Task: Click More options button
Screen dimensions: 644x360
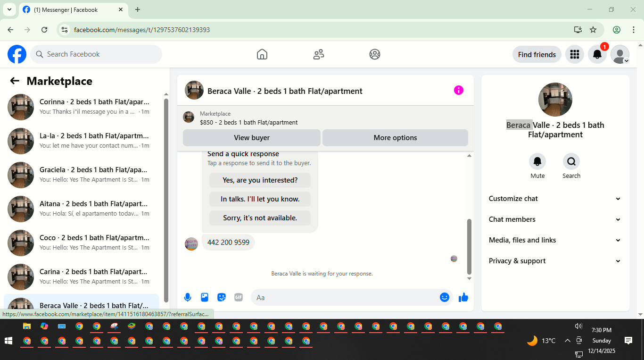Action: (x=395, y=138)
